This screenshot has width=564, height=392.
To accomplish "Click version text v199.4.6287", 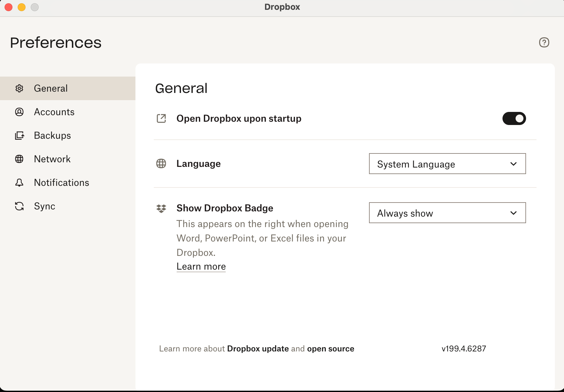I will (x=464, y=349).
